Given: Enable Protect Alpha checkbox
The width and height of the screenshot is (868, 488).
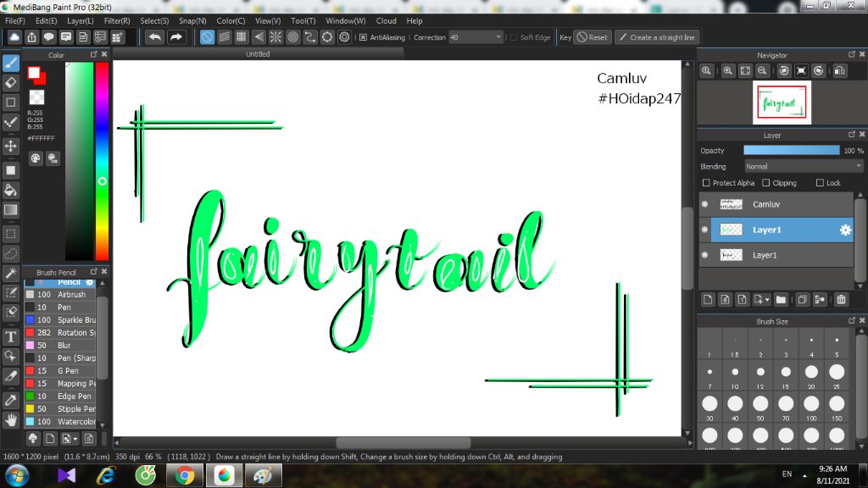Looking at the screenshot, I should 706,183.
